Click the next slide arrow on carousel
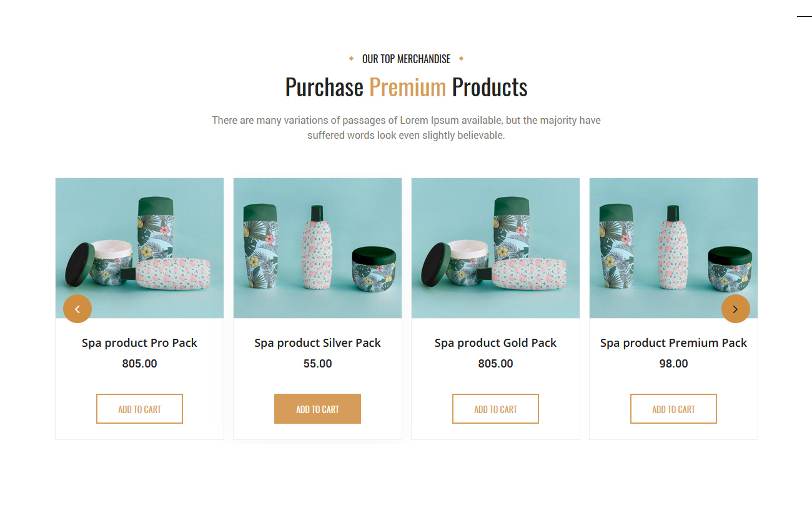The width and height of the screenshot is (812, 505). tap(736, 309)
